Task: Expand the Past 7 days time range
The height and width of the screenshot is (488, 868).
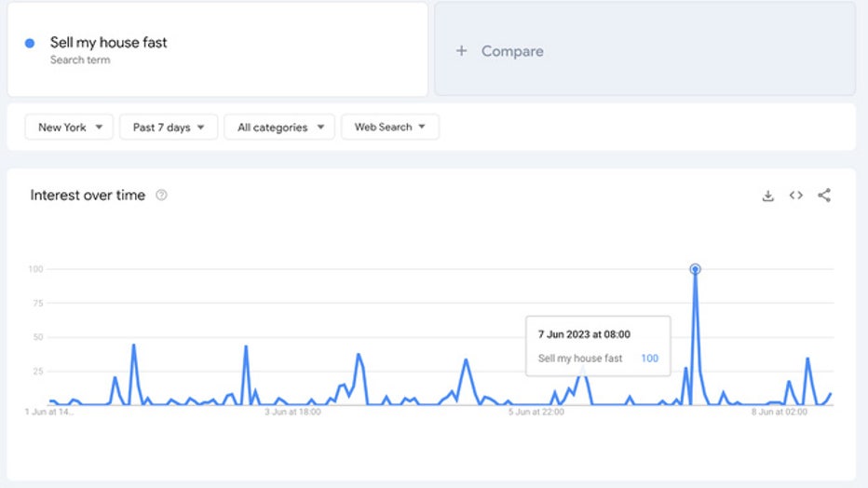Action: [169, 128]
